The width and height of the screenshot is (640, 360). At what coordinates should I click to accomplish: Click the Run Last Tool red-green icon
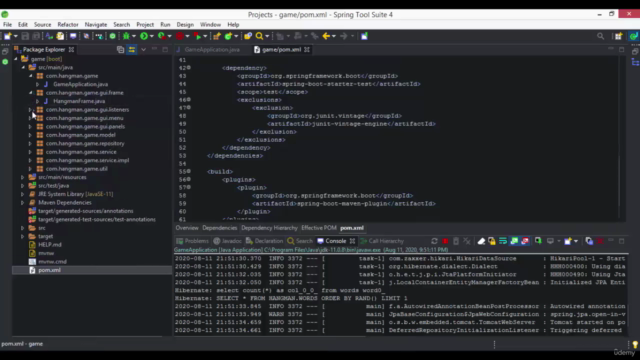[x=198, y=36]
